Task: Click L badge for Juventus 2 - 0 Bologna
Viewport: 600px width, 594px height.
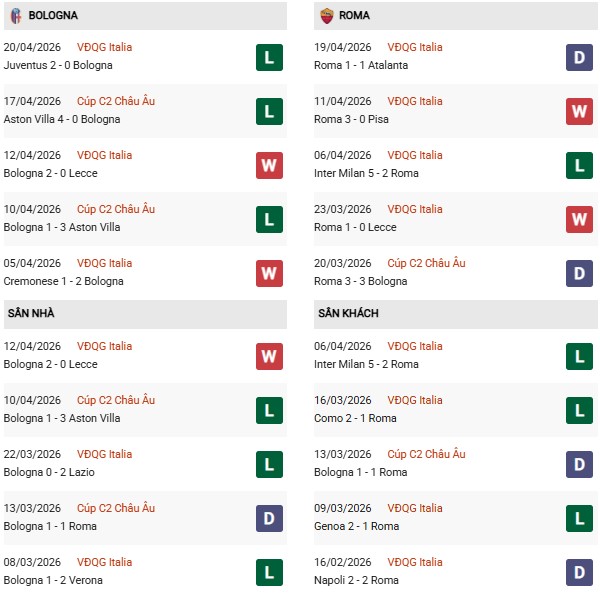Action: click(x=269, y=57)
